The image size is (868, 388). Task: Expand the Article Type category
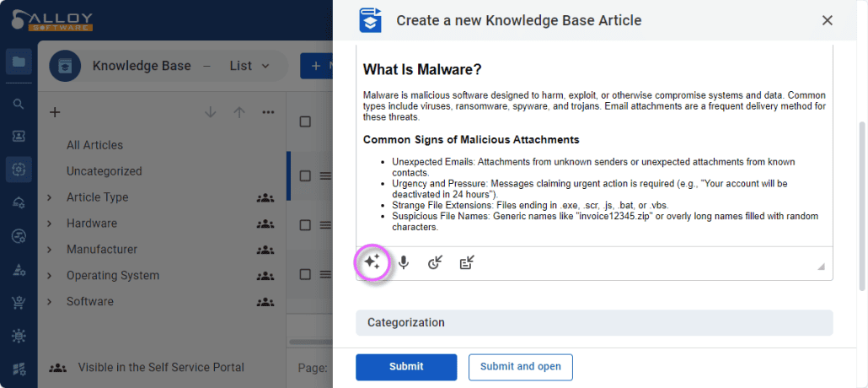(50, 197)
